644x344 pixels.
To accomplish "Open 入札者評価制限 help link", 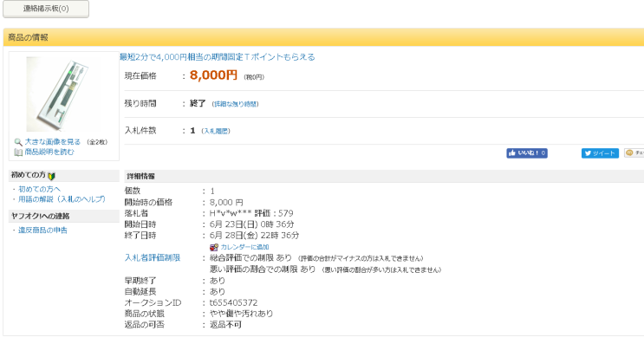I will tap(153, 258).
